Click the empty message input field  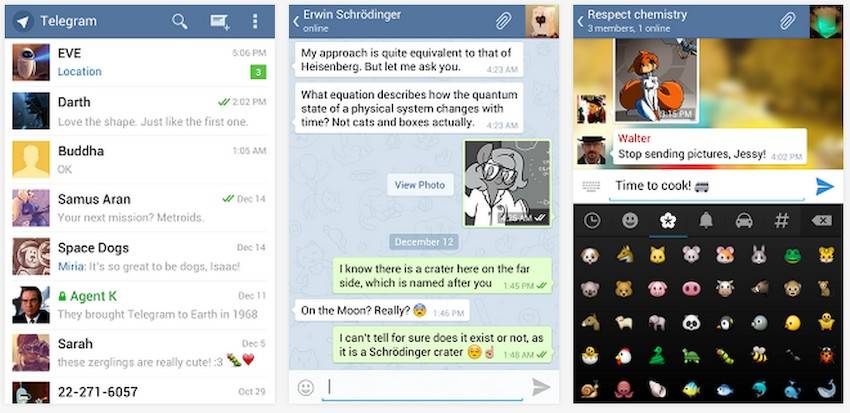423,387
